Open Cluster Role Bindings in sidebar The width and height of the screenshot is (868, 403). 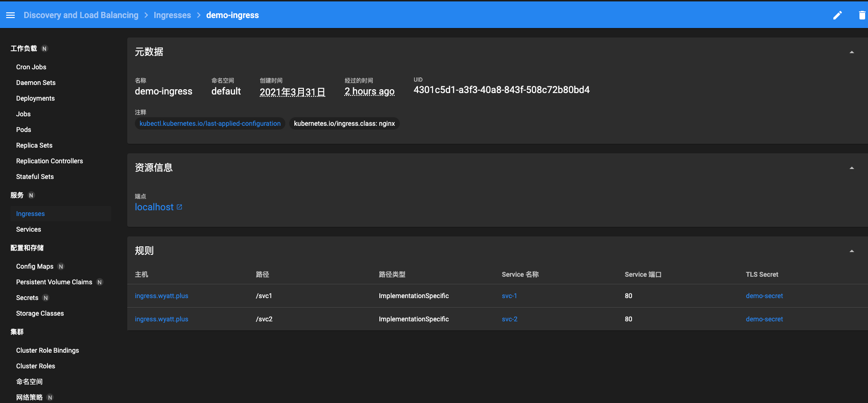(47, 350)
